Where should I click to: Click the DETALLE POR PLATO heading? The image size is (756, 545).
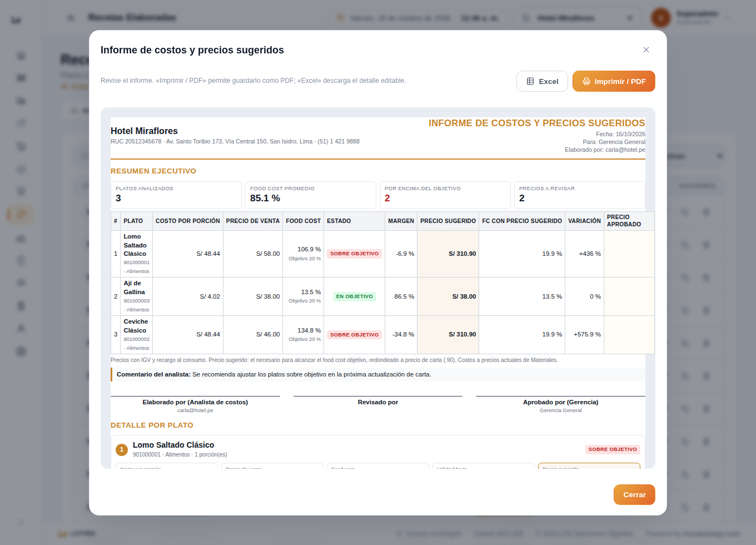coord(152,425)
